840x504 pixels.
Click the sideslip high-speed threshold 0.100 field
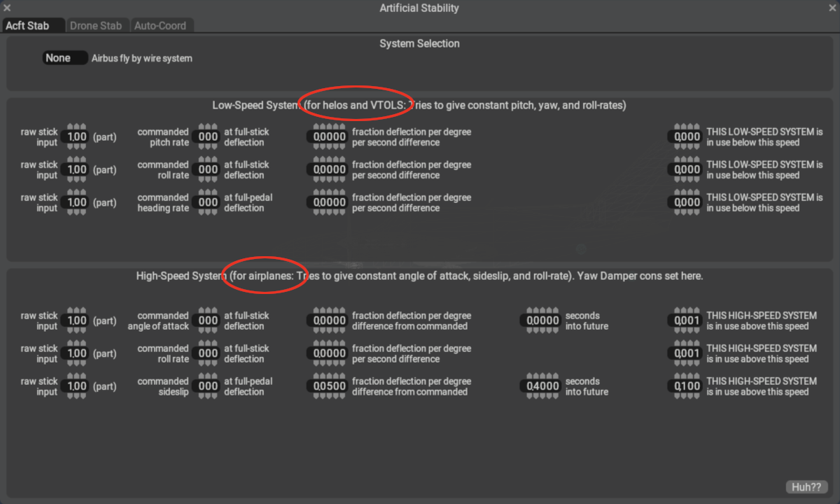(x=686, y=387)
